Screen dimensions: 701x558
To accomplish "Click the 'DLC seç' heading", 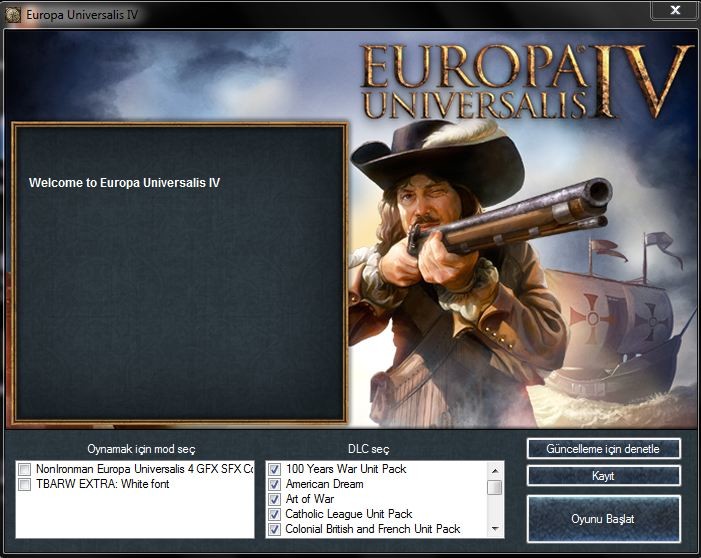I will pyautogui.click(x=368, y=449).
